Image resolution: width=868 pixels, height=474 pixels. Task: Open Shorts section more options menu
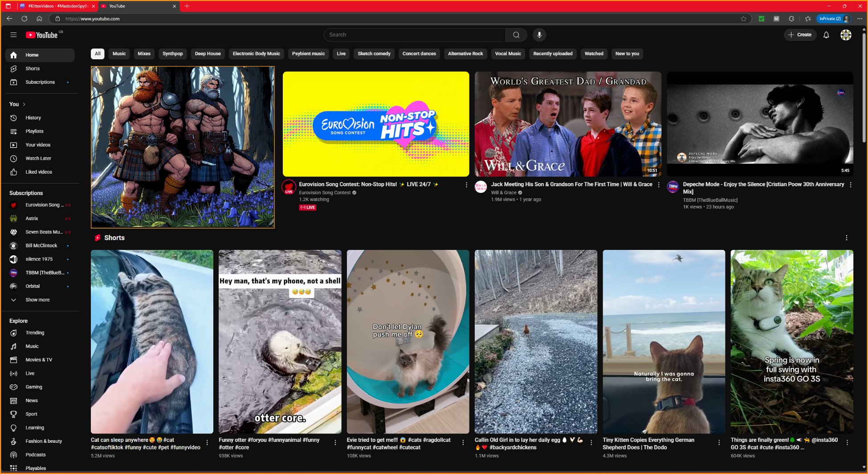pyautogui.click(x=847, y=238)
